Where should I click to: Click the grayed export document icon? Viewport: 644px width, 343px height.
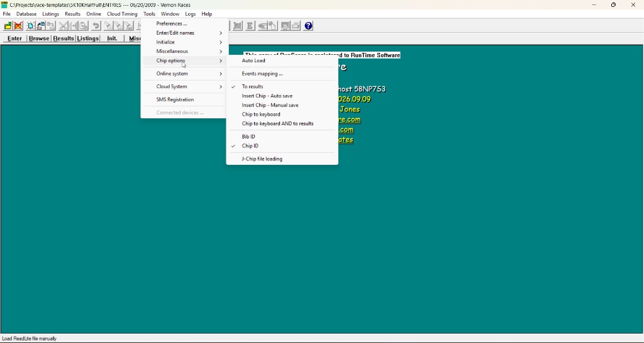tap(272, 26)
